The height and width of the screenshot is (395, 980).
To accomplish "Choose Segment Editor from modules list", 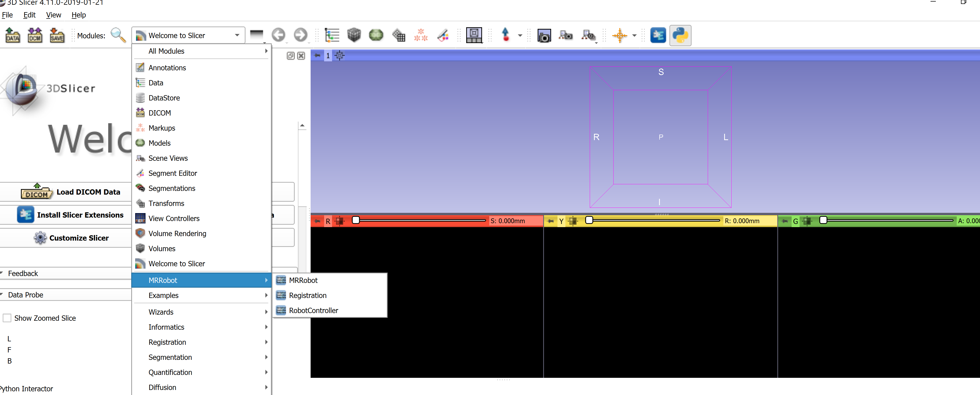I will click(172, 173).
